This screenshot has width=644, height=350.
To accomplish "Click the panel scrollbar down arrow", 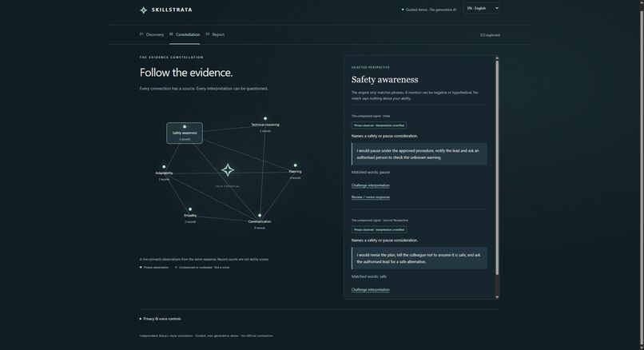I will coord(497,296).
